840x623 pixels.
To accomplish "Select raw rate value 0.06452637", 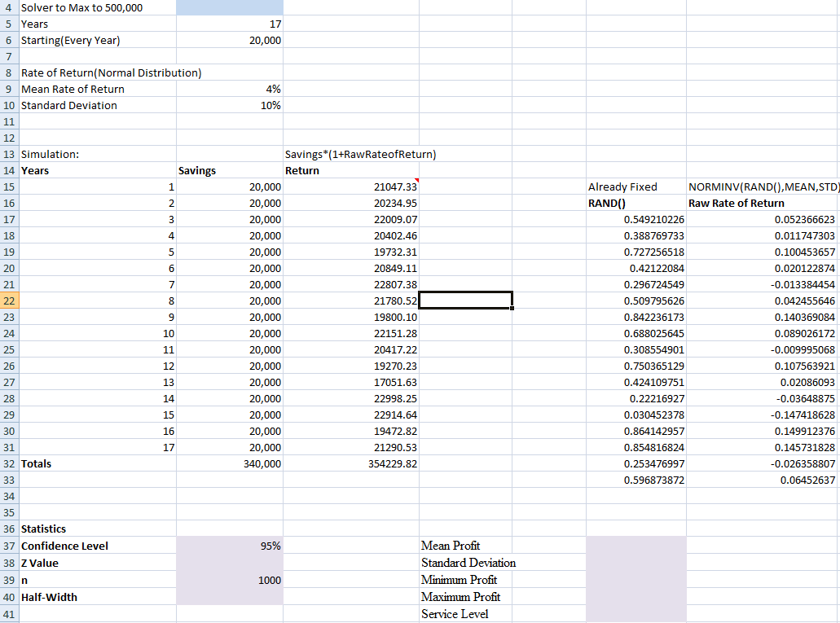I will pyautogui.click(x=763, y=480).
